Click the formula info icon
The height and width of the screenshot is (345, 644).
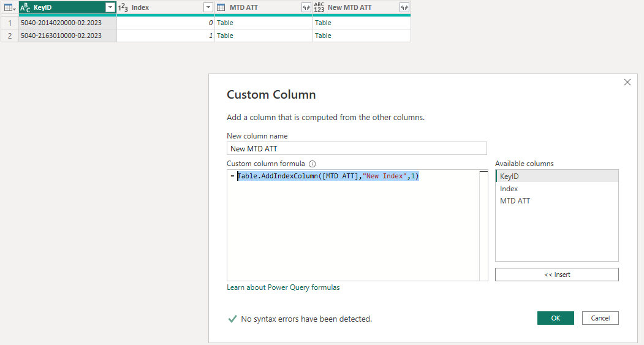tap(312, 164)
